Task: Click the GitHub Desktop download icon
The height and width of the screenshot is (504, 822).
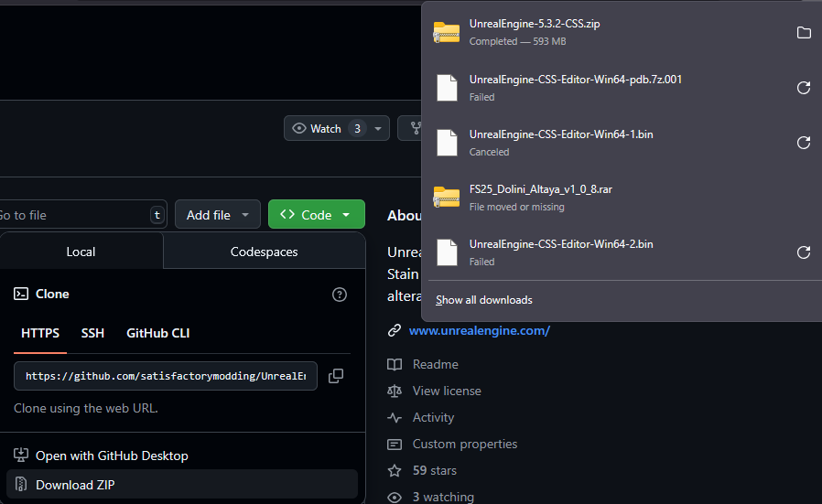Action: coord(21,456)
